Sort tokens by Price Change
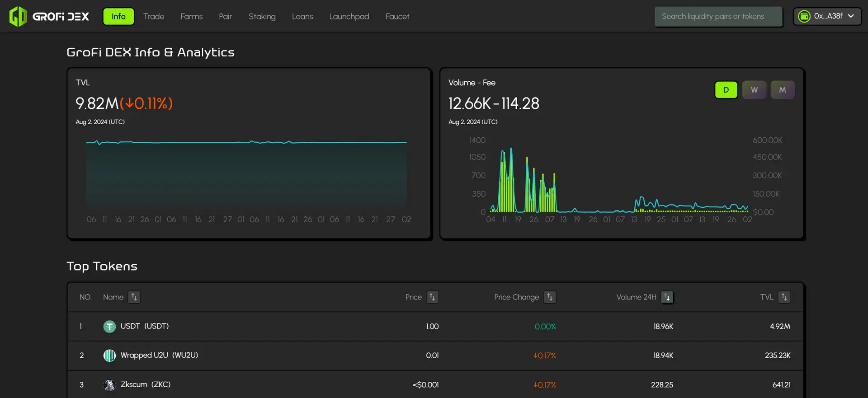Image resolution: width=868 pixels, height=398 pixels. (549, 297)
